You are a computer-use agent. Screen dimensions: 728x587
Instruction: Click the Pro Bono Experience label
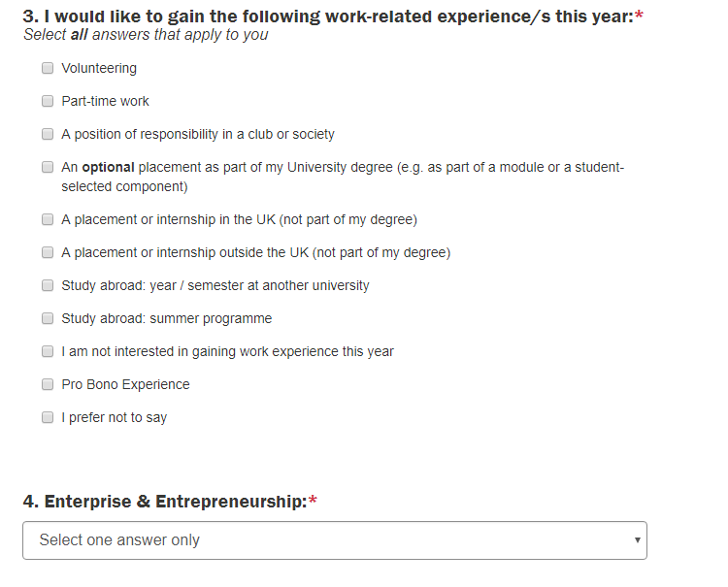[x=125, y=384]
